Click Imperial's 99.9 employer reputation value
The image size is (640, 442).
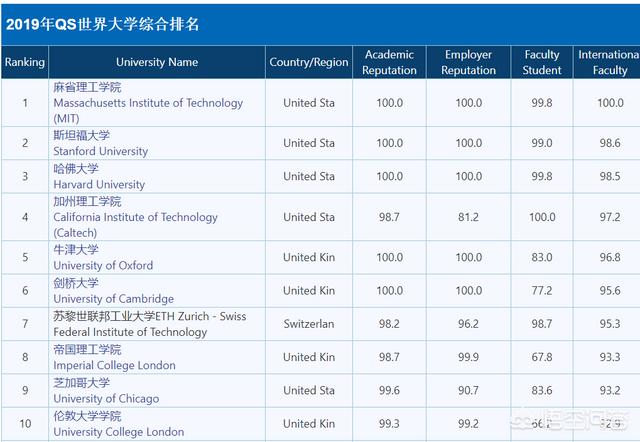[x=468, y=357]
